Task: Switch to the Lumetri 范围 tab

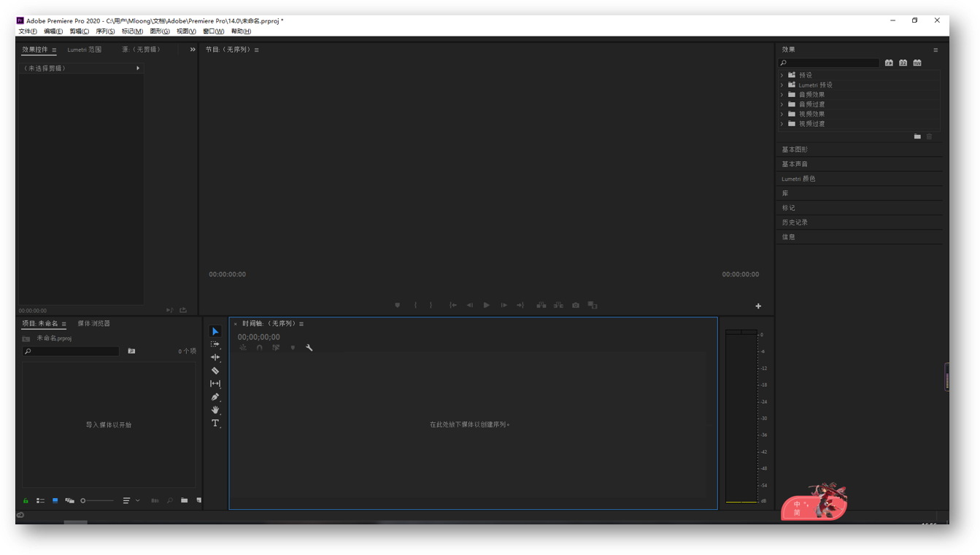Action: [x=85, y=50]
